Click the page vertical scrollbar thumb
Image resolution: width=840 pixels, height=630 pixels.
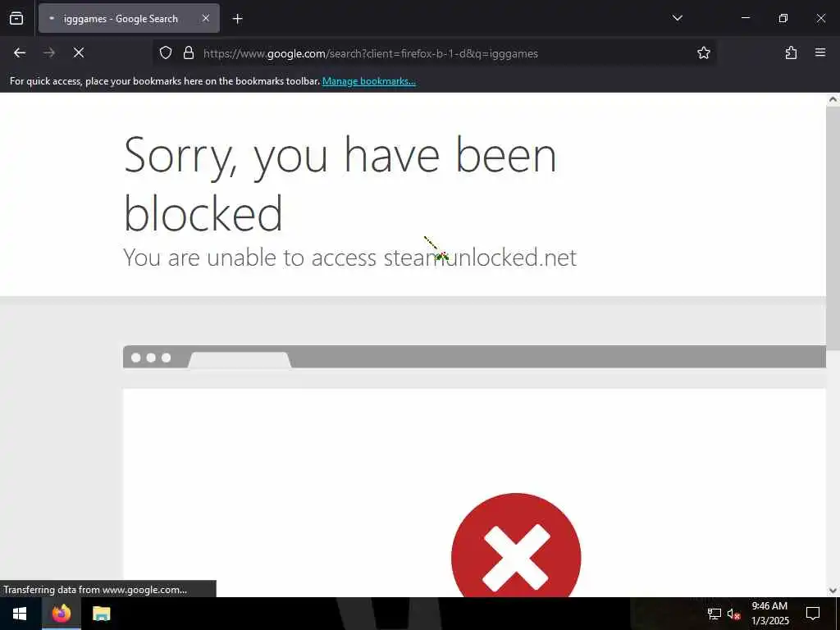pyautogui.click(x=833, y=228)
